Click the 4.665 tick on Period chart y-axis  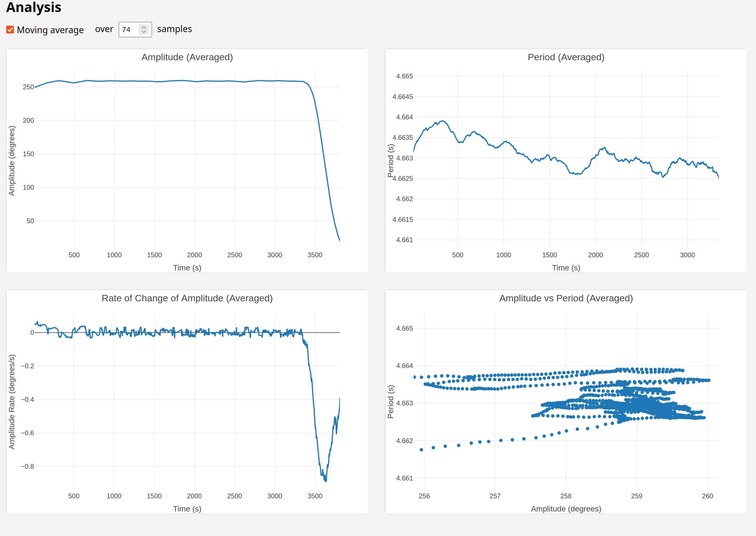pos(404,76)
